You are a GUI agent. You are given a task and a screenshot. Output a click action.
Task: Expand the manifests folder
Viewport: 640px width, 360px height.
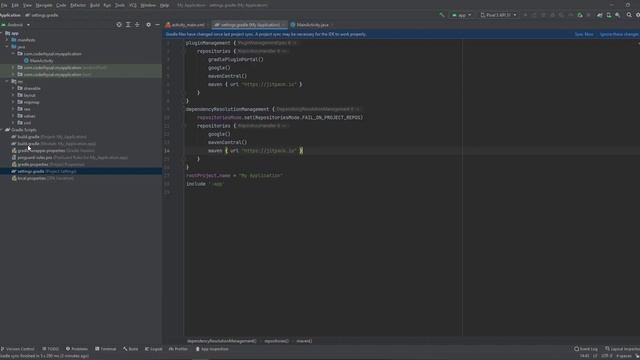coord(7,40)
